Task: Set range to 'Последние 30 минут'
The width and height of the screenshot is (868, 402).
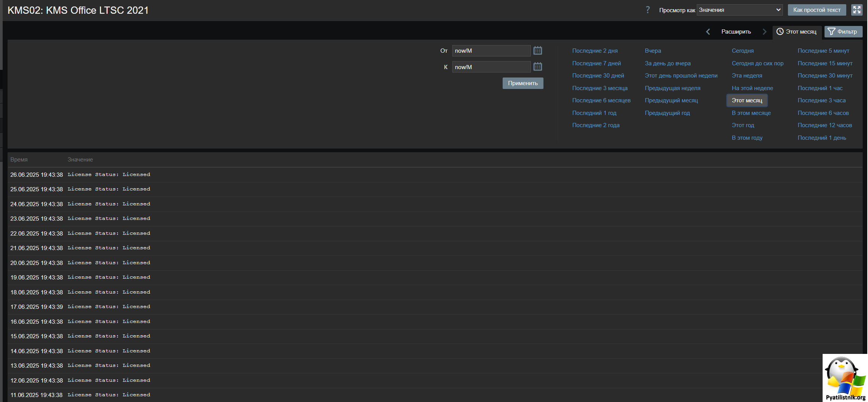Action: tap(825, 76)
